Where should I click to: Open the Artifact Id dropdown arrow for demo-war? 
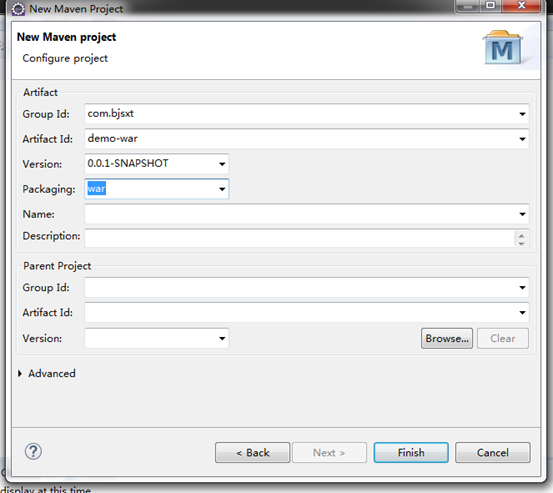[x=522, y=139]
